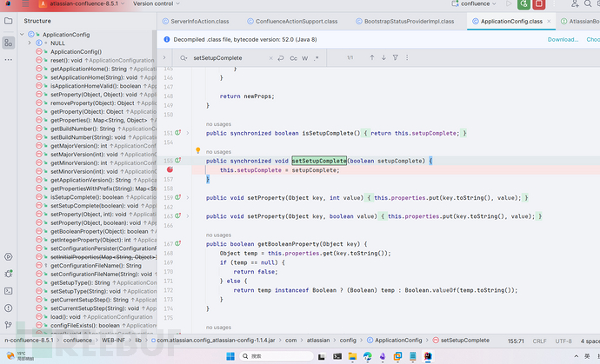Click UTF-8 encoding in status bar
This screenshot has height=364, width=600.
tap(563, 341)
